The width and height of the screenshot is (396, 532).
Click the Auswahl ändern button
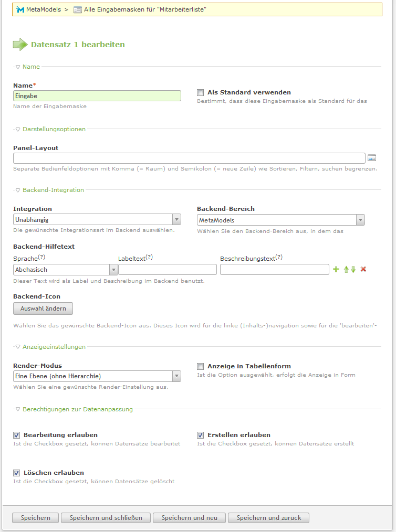(43, 308)
